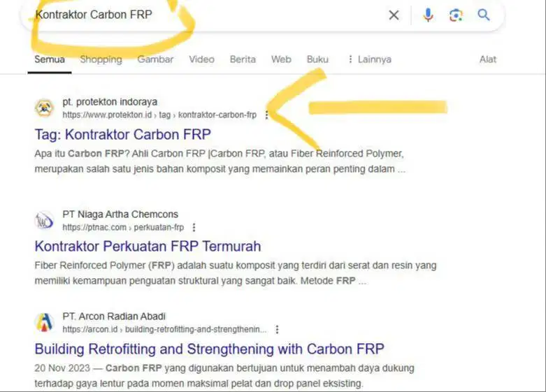
Task: Open Building Retrofitting and Strengthening with Carbon FRP
Action: pos(209,349)
